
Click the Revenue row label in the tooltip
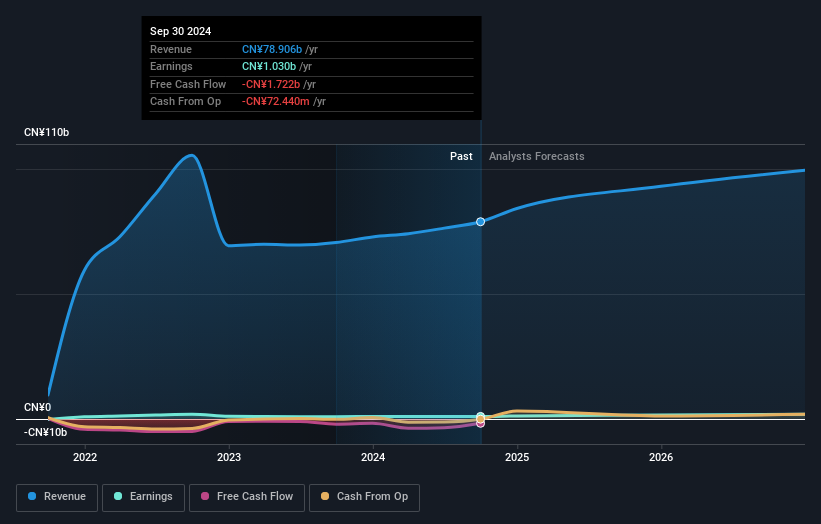(x=171, y=49)
